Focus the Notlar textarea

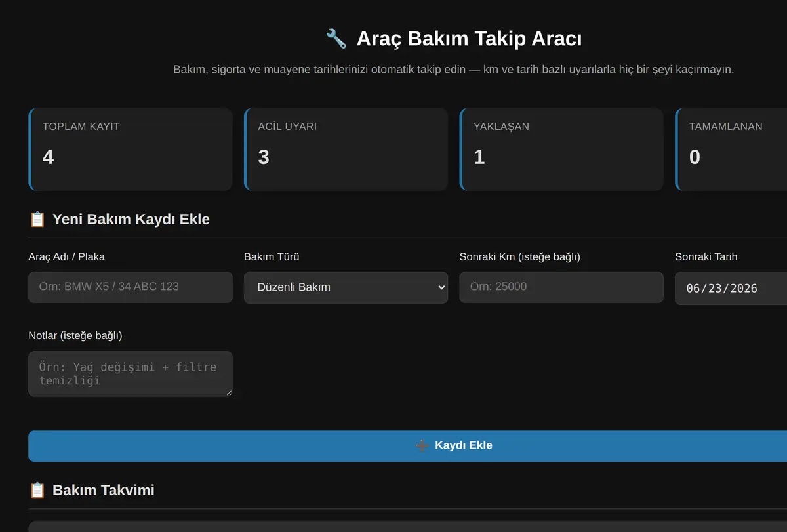point(131,374)
